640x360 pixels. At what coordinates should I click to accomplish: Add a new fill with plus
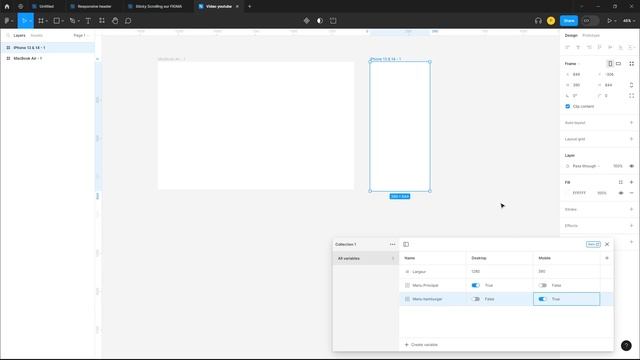(x=631, y=182)
